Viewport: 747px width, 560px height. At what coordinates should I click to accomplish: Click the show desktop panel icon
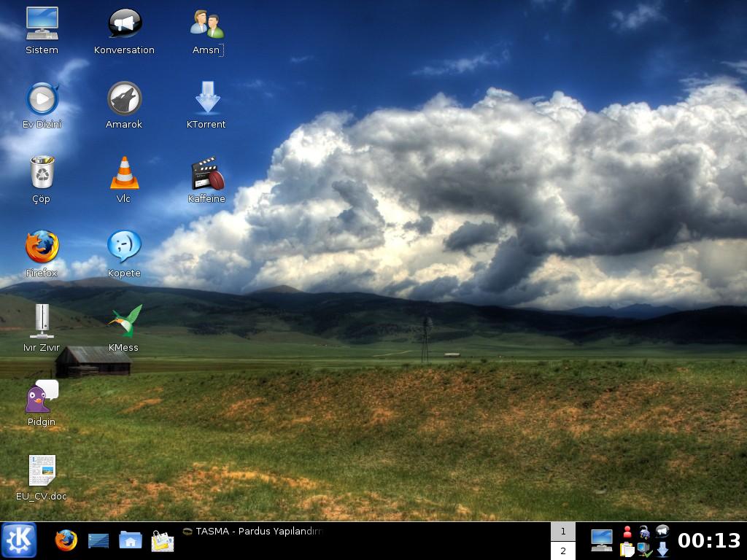click(98, 541)
